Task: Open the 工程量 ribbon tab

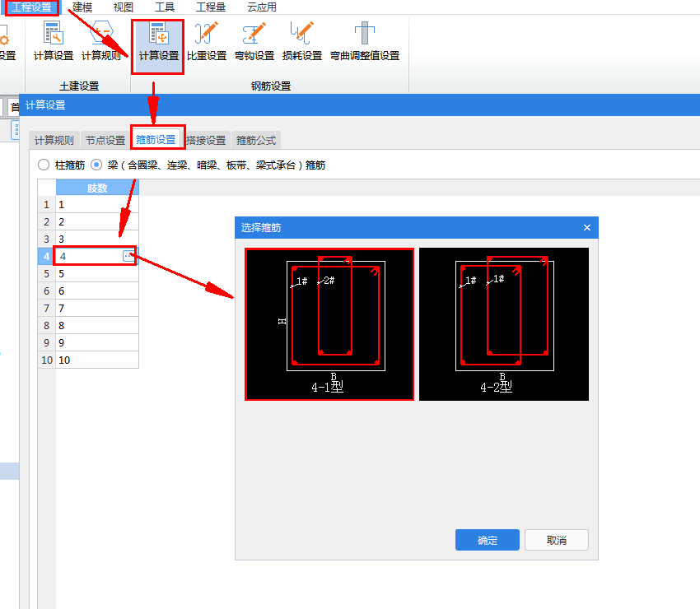Action: 211,7
